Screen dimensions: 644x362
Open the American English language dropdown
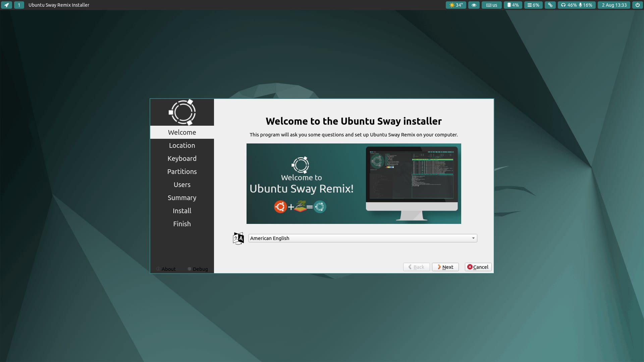pos(363,238)
